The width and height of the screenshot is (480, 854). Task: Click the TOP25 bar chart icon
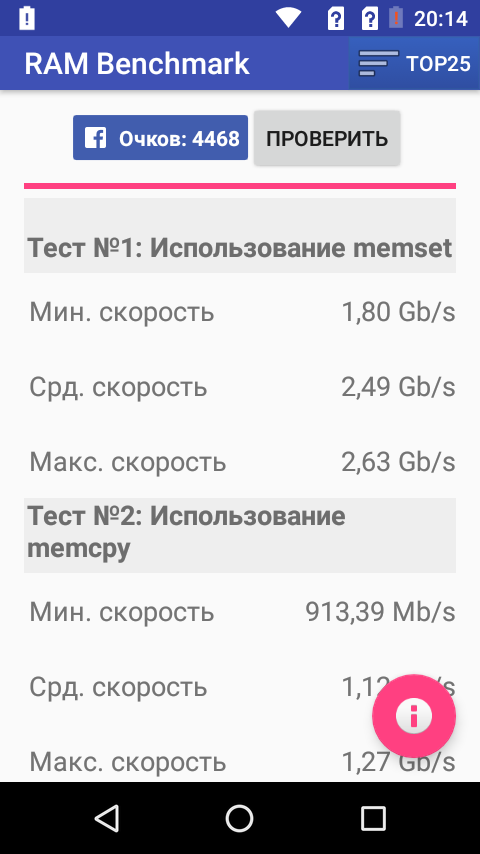point(378,64)
